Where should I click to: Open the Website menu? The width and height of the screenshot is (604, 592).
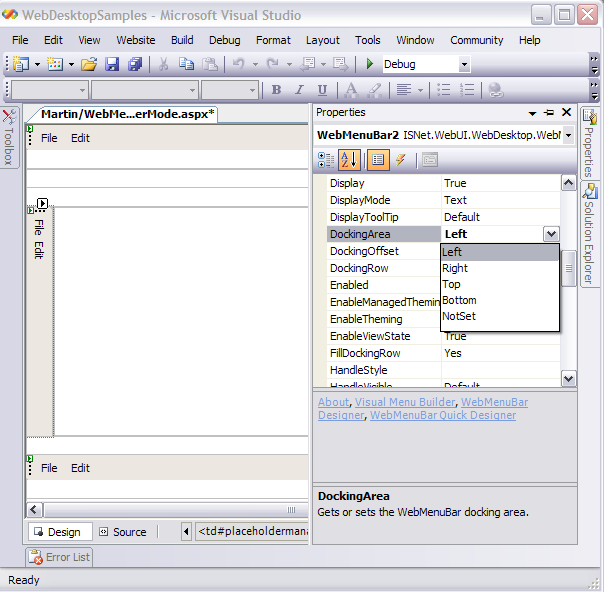click(136, 40)
